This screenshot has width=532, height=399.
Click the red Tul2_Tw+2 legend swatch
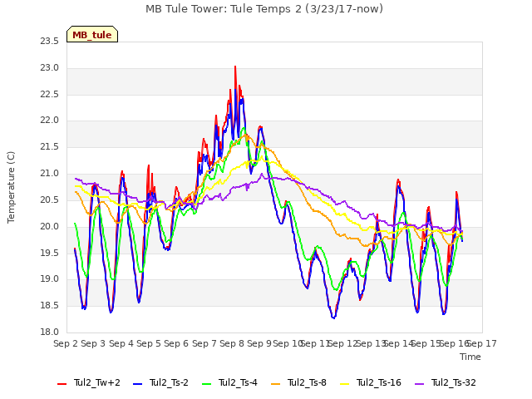[x=62, y=383]
